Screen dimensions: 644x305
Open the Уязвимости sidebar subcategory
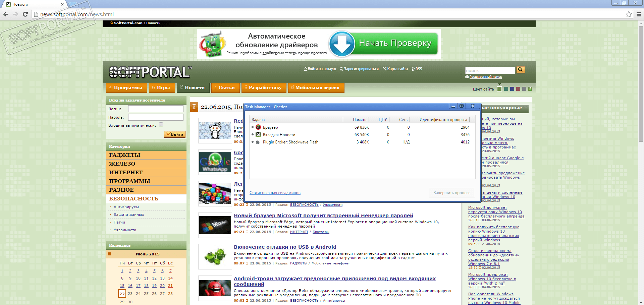pyautogui.click(x=125, y=230)
